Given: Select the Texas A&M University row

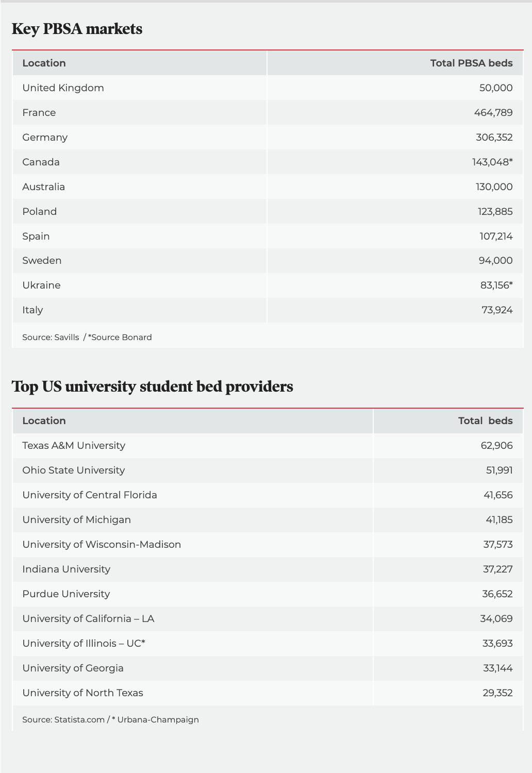Looking at the screenshot, I should (74, 446).
